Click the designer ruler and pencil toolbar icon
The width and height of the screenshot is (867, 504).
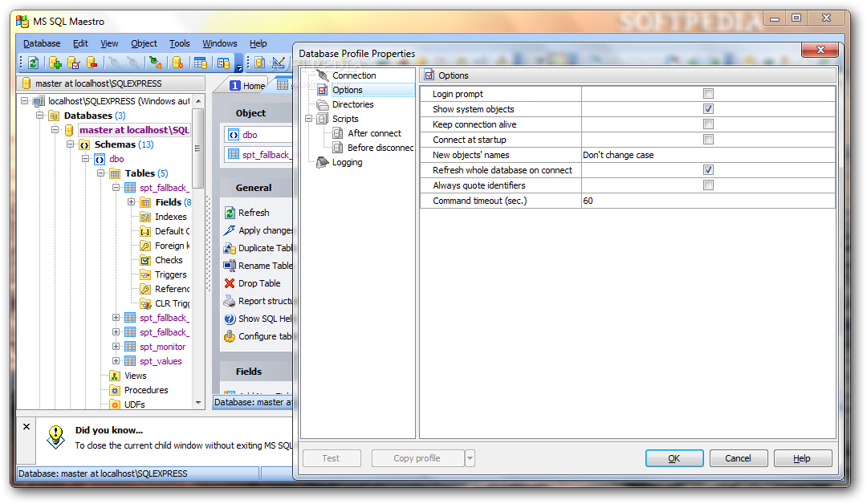[x=279, y=63]
